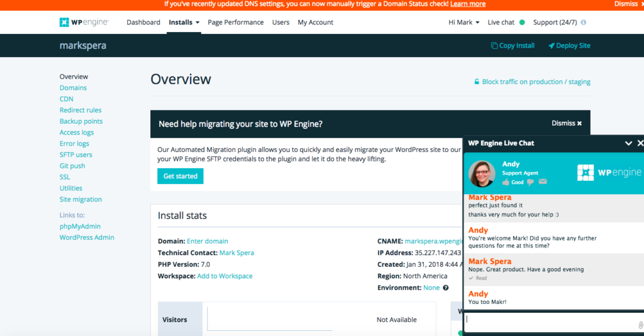Open the Hi Mark account dropdown
This screenshot has height=336, width=644.
point(464,22)
